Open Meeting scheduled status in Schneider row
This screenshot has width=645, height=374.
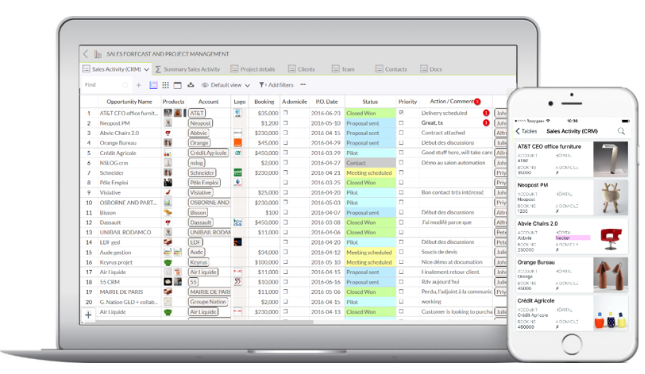tap(370, 173)
